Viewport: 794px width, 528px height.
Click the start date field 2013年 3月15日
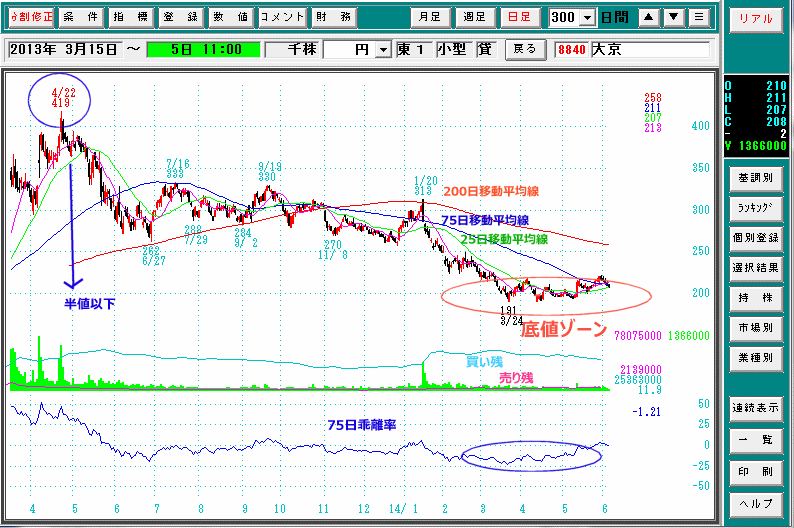tap(64, 50)
